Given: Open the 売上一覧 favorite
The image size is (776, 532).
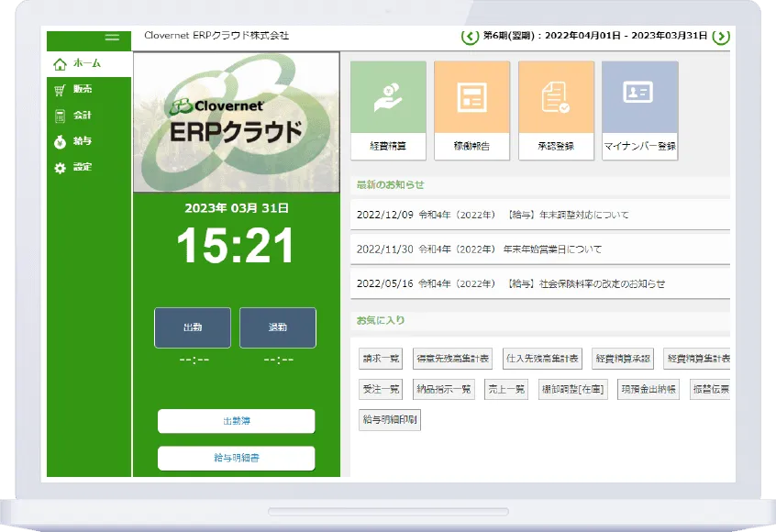Looking at the screenshot, I should pos(506,390).
